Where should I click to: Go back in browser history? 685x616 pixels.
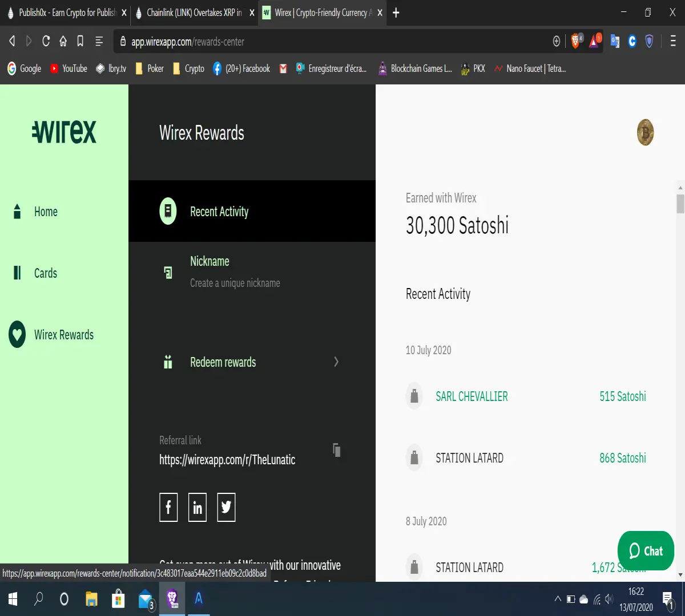tap(12, 41)
